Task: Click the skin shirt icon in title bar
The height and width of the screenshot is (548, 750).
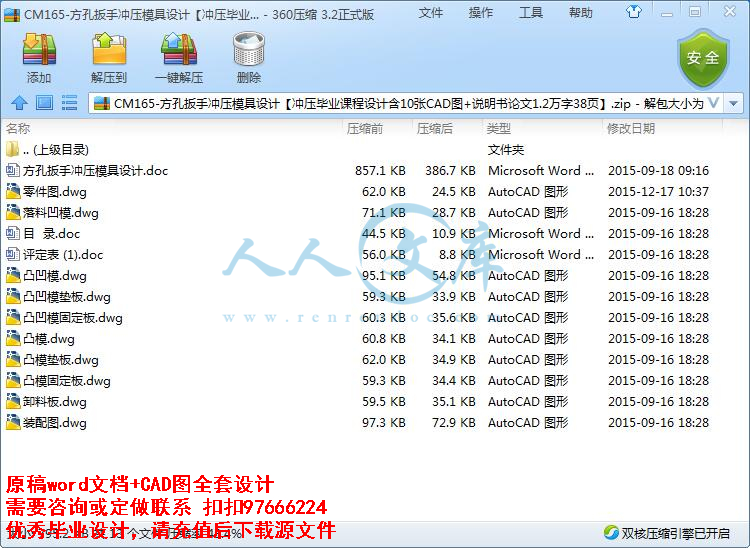Action: click(634, 11)
